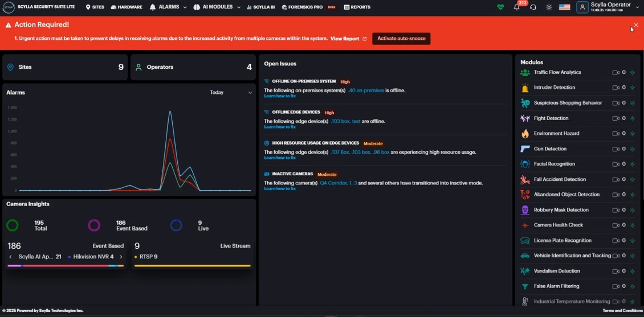Toggle status indicator for Facial Recognition row

click(633, 164)
